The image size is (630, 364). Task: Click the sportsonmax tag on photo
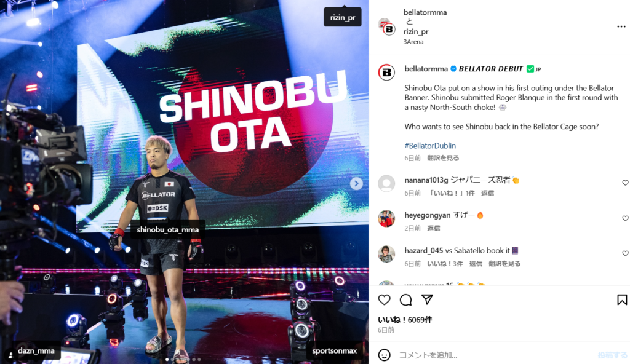coord(334,350)
